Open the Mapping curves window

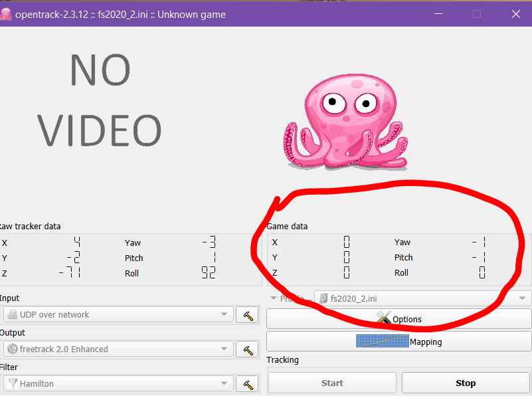click(399, 342)
